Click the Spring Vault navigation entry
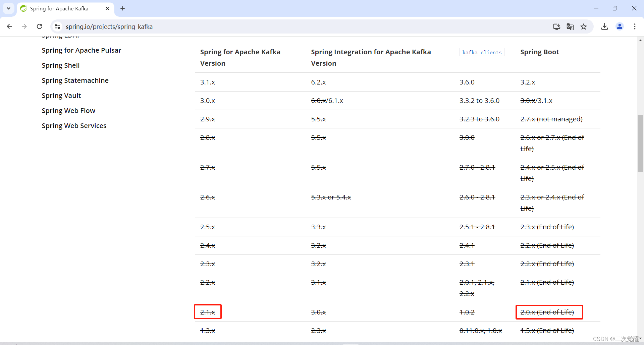Screen dimensions: 644x345 [61, 96]
